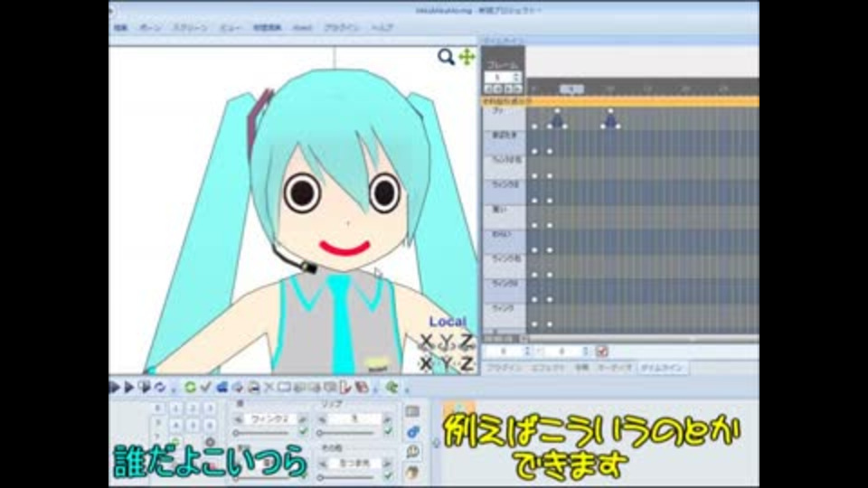
Task: Click the gray panel icon atop morph sidebar
Action: pyautogui.click(x=412, y=411)
